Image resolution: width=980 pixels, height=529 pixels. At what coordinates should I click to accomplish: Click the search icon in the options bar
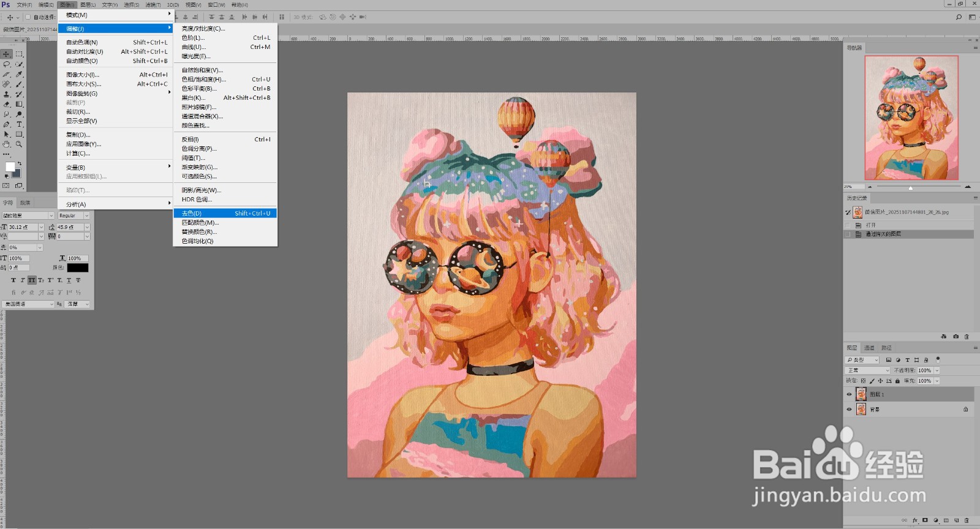(959, 17)
